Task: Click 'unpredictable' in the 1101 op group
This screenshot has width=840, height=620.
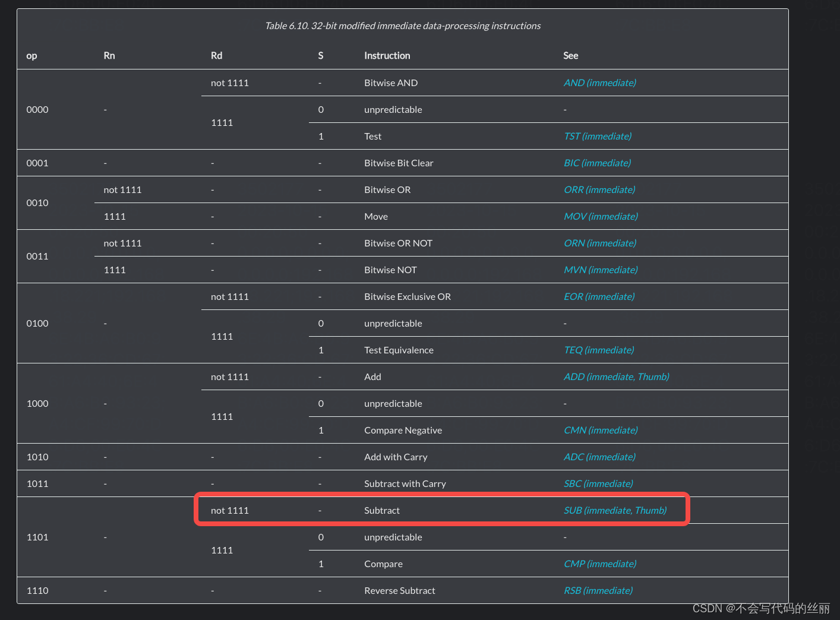Action: (393, 537)
